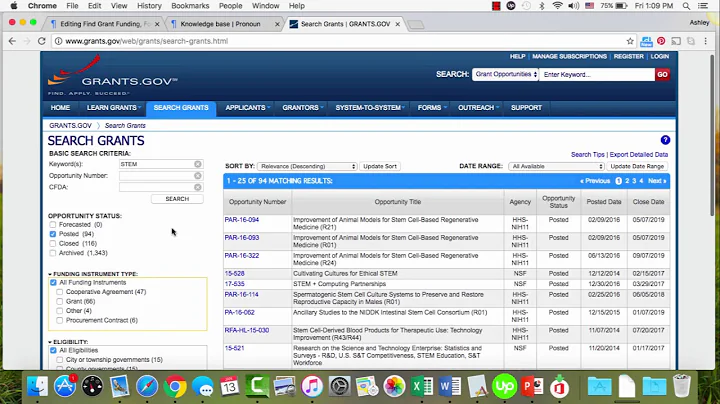
Task: Open the Date Range All Available dropdown
Action: pyautogui.click(x=557, y=166)
